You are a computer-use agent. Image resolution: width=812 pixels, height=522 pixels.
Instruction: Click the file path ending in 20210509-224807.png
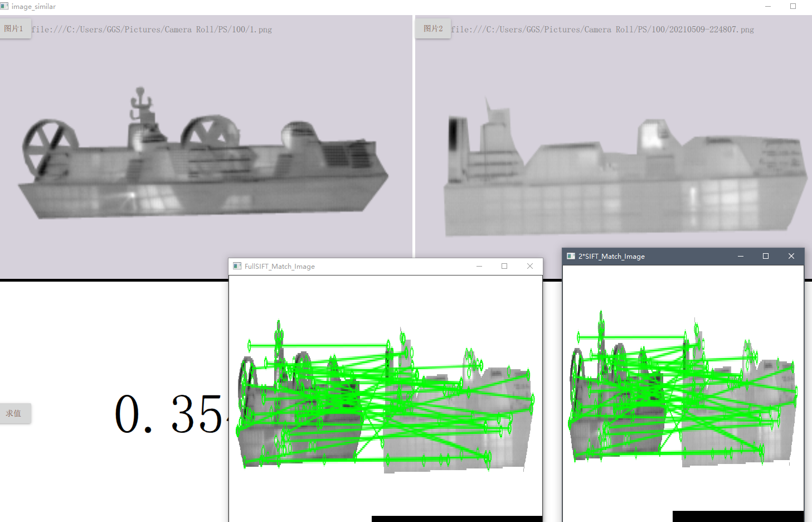(x=603, y=29)
